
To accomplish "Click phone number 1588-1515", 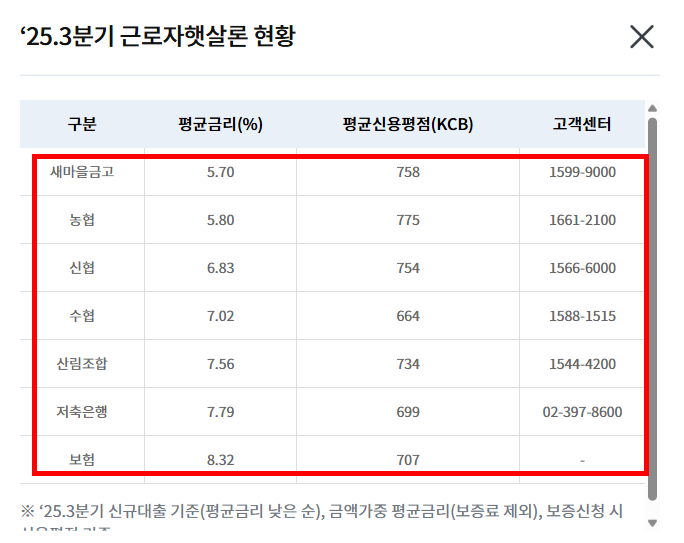I will [x=582, y=316].
